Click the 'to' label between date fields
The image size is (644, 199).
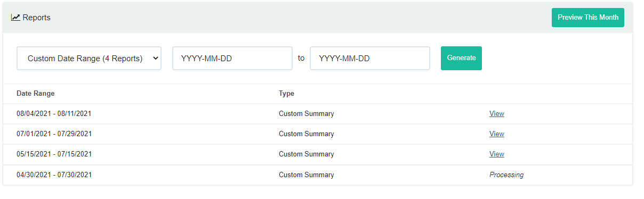[x=301, y=58]
